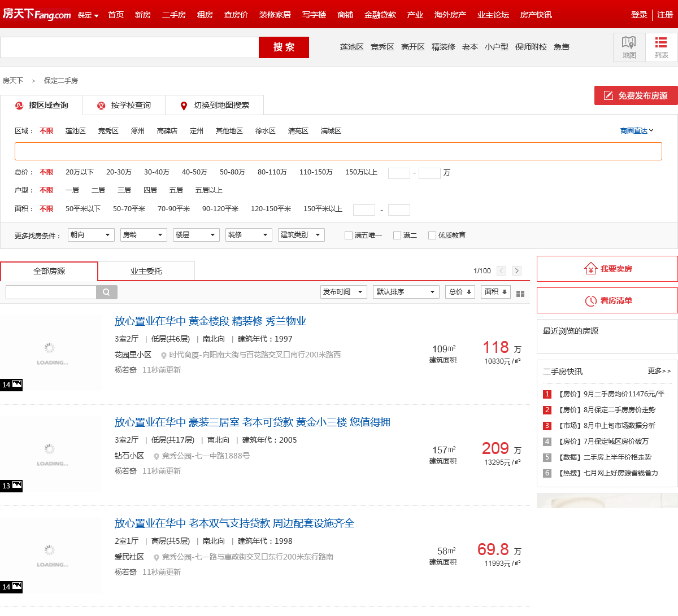Viewport: 678px width, 616px height.
Task: Open 钻石小区 community link
Action: [x=129, y=456]
